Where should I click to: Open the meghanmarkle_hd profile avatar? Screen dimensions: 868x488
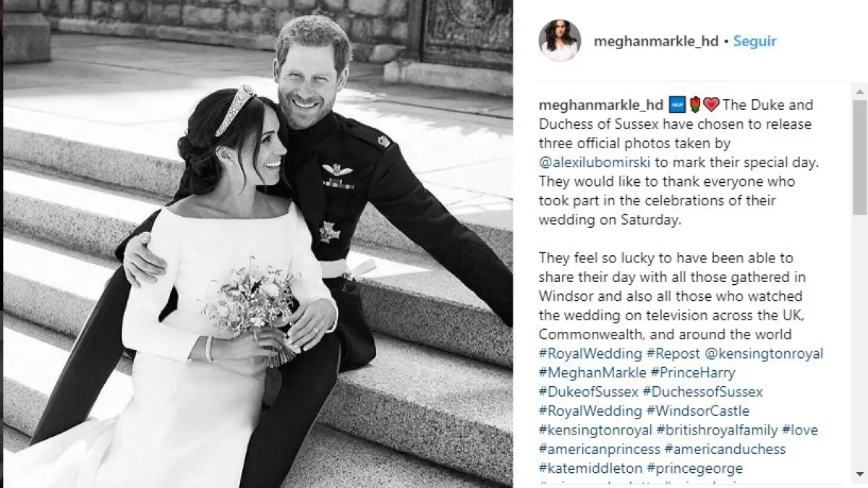click(x=559, y=40)
